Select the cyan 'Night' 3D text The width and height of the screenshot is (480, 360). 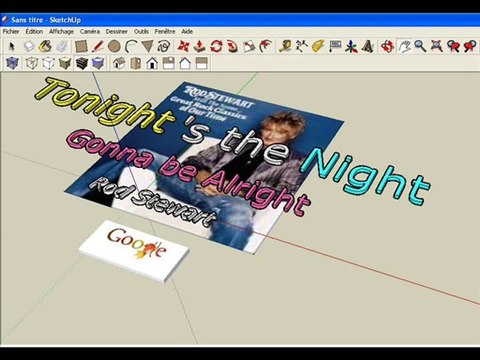pos(365,176)
